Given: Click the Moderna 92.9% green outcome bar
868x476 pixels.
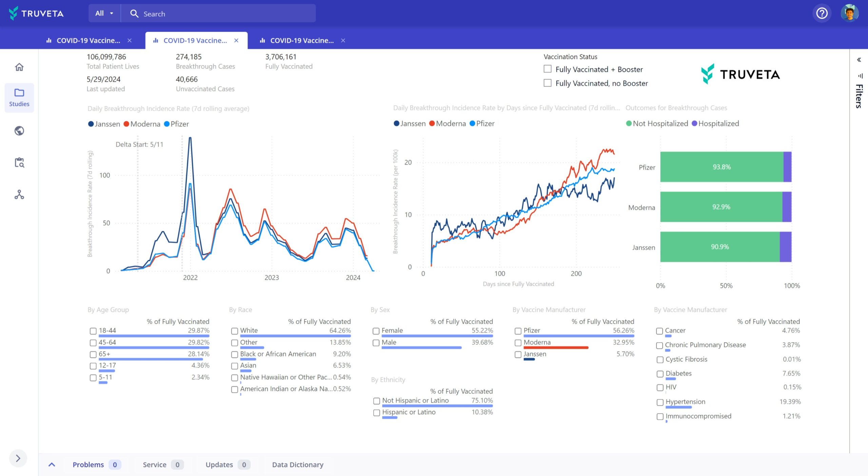Looking at the screenshot, I should click(721, 207).
